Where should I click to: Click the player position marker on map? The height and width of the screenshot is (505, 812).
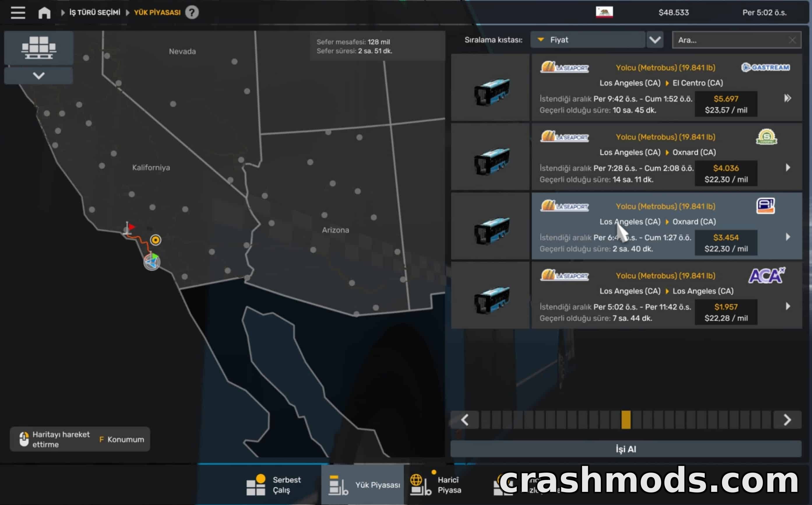pyautogui.click(x=152, y=262)
